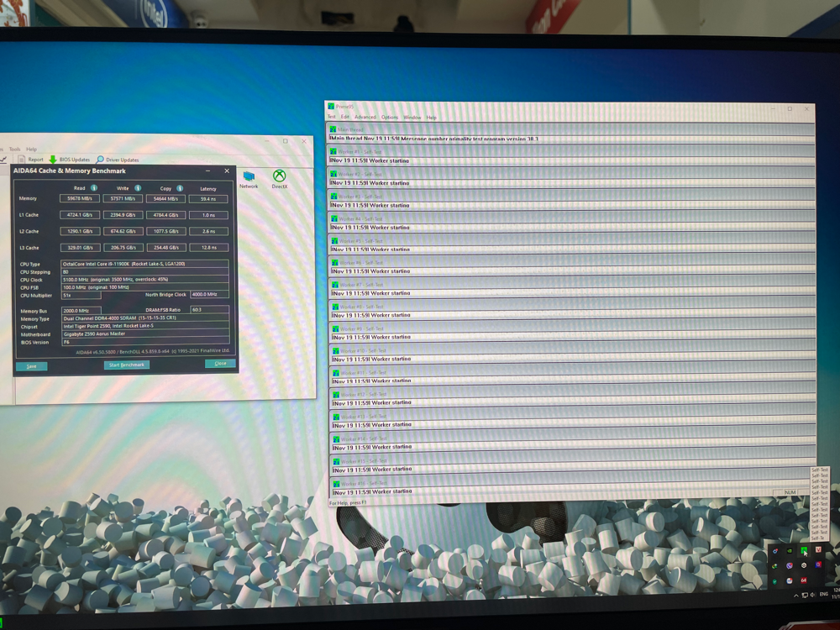This screenshot has width=840, height=630.
Task: Click the CPU Multiplier field showing 51x
Action: point(81,295)
